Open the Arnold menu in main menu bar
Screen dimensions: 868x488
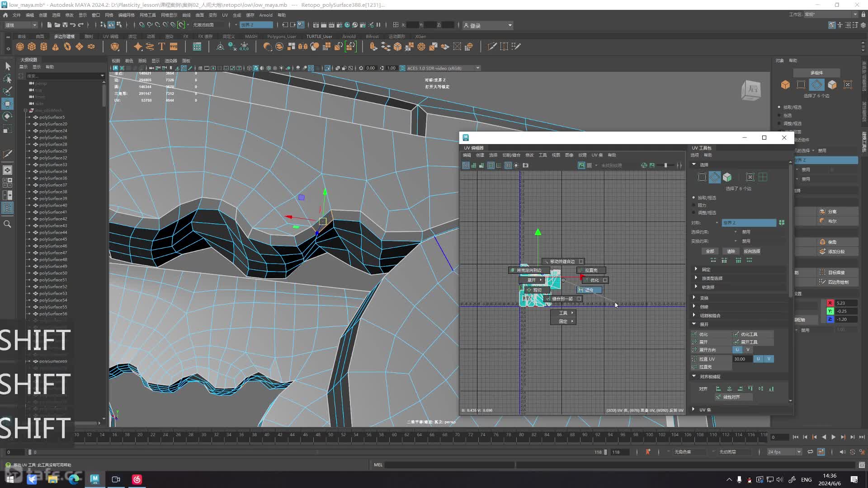click(x=266, y=15)
